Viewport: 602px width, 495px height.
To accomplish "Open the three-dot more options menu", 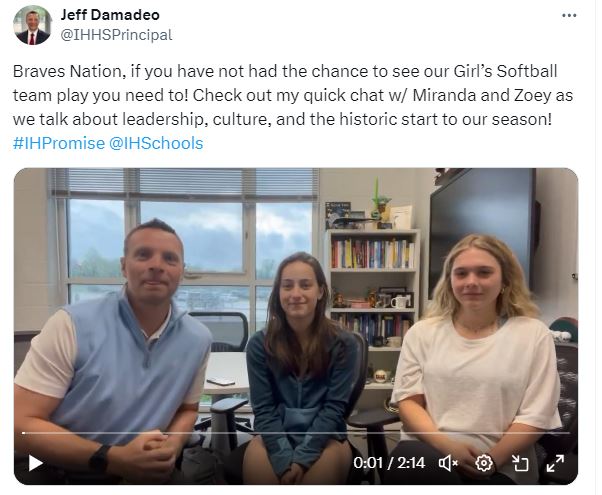I will click(x=569, y=16).
